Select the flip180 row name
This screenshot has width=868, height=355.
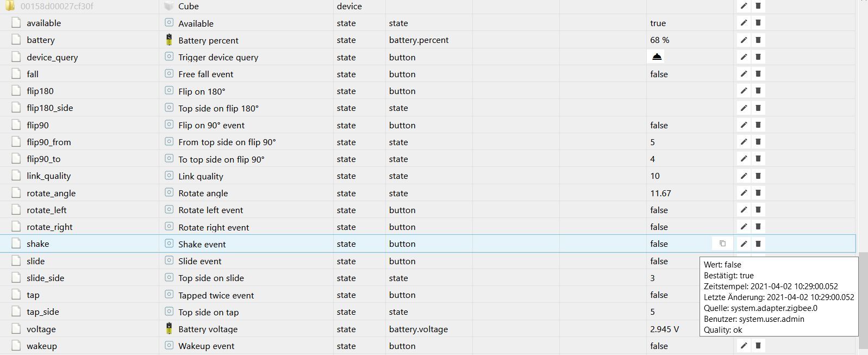[x=40, y=91]
